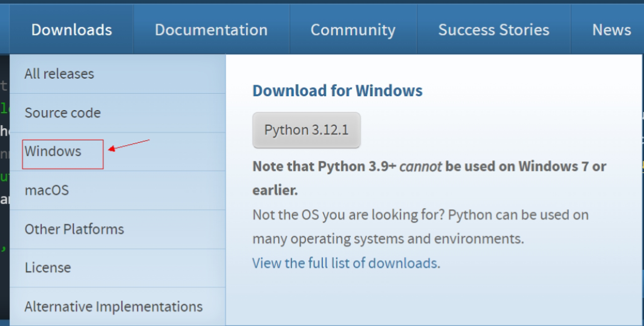Select All releases in Downloads menu
644x326 pixels.
coord(117,74)
